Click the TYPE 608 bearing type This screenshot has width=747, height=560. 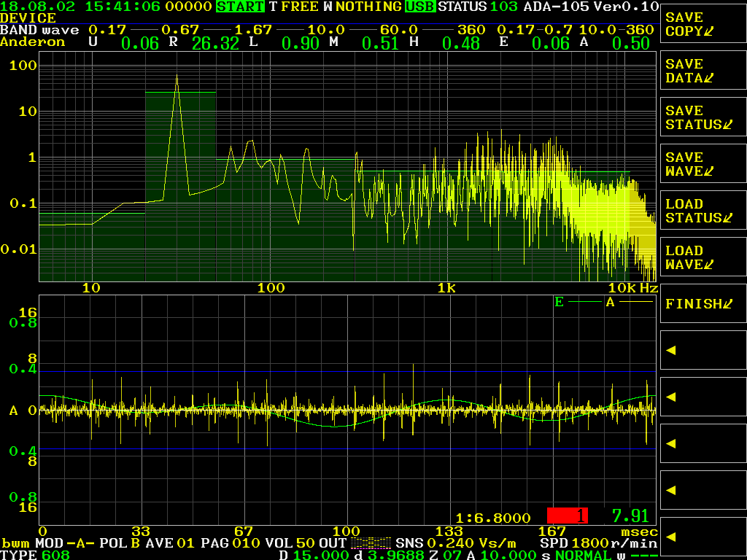pos(35,555)
